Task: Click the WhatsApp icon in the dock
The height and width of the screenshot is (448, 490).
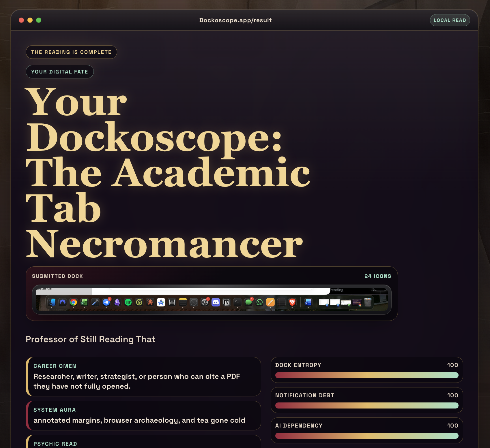Action: [x=259, y=302]
